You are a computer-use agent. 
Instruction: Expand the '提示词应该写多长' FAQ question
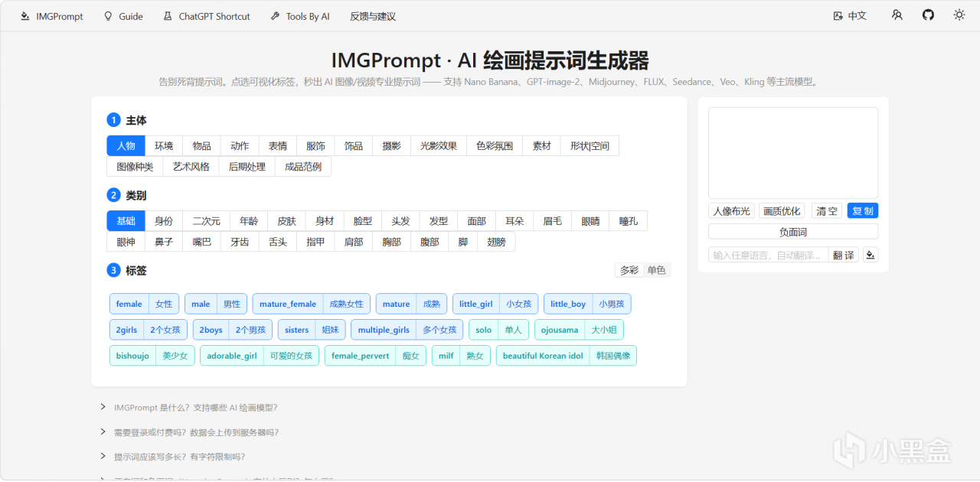[179, 457]
